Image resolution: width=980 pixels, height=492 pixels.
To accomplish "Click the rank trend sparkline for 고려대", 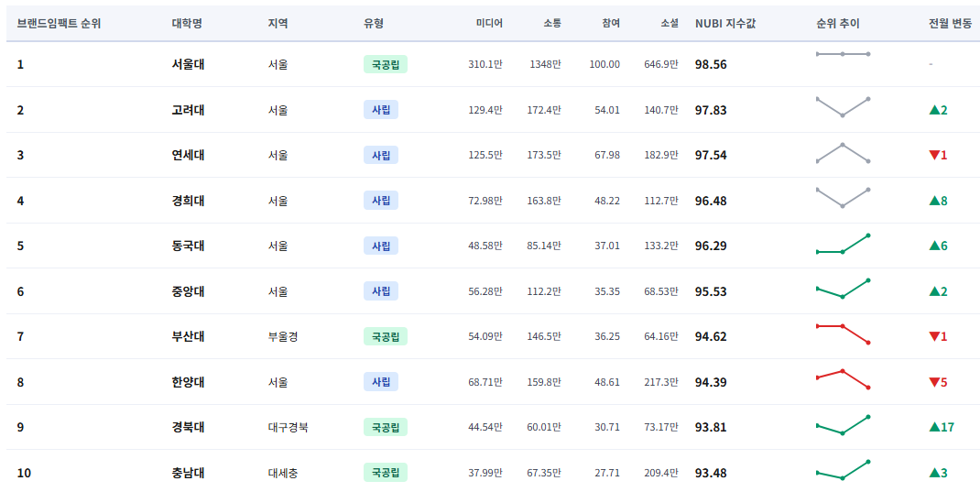I will [x=843, y=107].
